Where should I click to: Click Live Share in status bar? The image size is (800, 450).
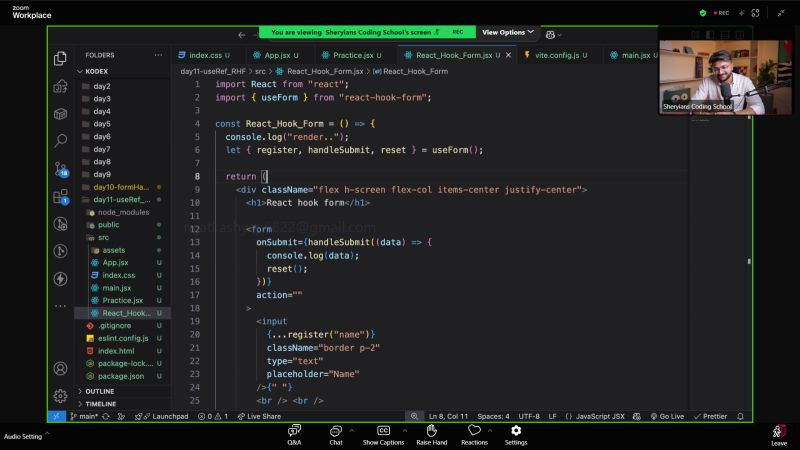pos(259,416)
